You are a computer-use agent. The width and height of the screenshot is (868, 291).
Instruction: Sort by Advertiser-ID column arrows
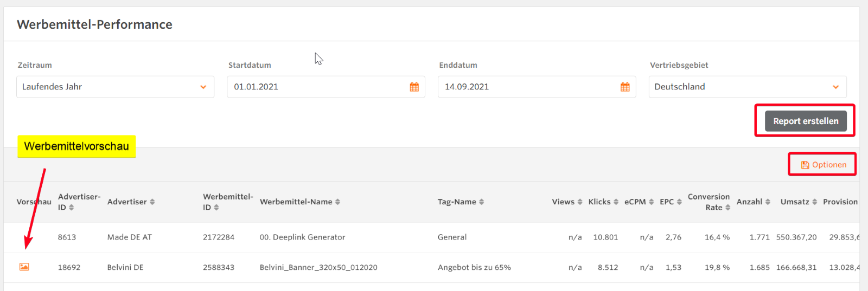[x=72, y=208]
